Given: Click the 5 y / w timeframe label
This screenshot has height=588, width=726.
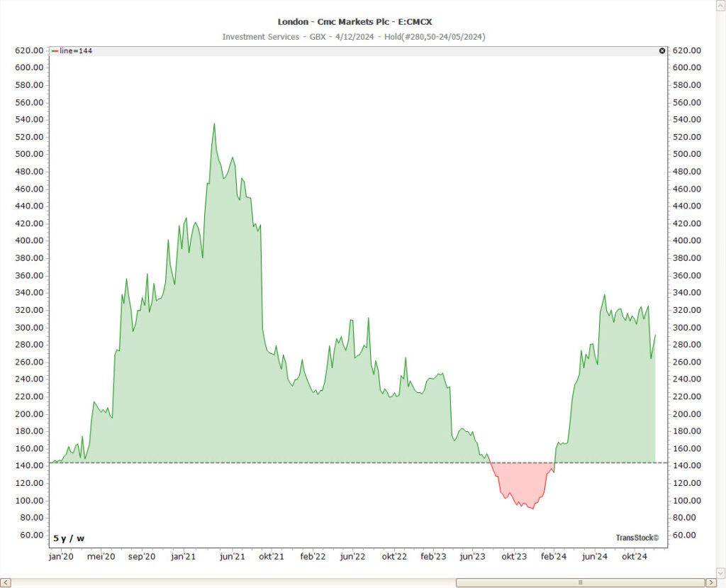Looking at the screenshot, I should [69, 538].
